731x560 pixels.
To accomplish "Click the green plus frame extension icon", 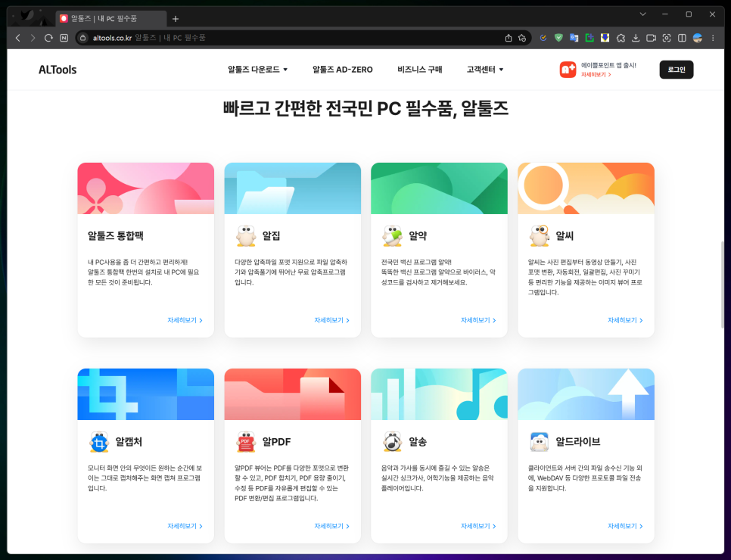I will 589,38.
